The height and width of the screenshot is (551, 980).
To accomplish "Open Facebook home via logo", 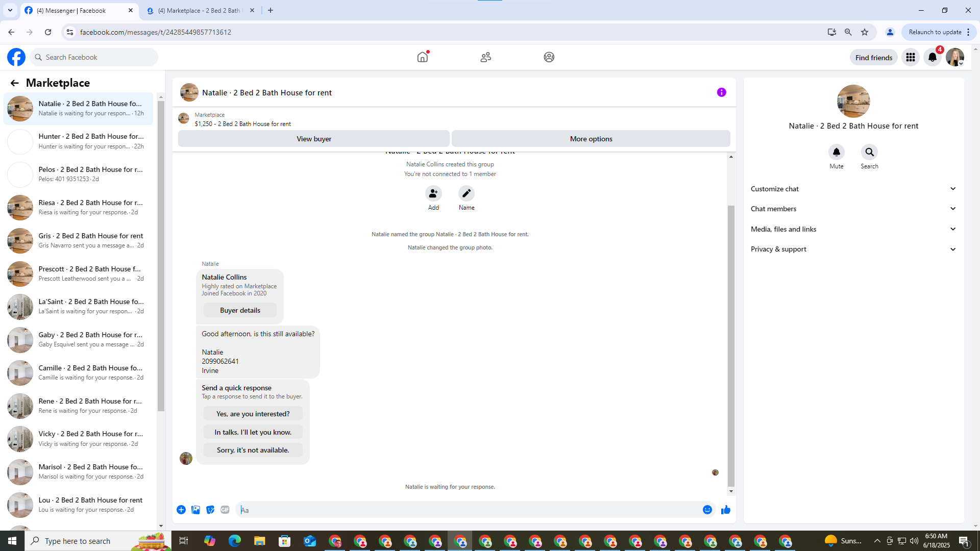I will [16, 57].
